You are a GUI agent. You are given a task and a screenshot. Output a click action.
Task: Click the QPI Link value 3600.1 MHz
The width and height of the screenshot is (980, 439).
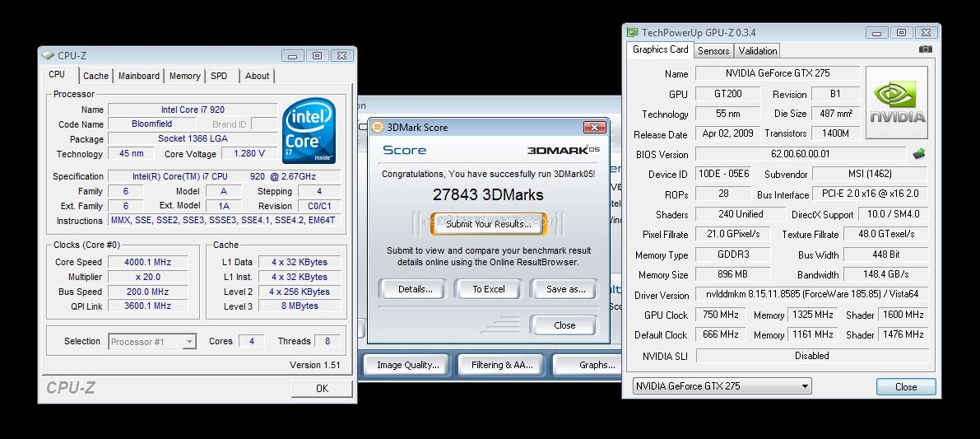click(147, 306)
